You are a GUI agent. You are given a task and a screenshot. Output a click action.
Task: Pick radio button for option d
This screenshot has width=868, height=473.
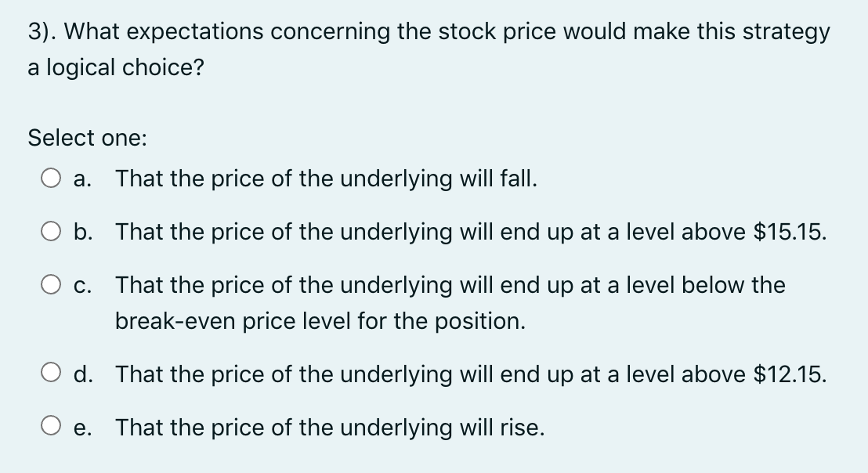(x=51, y=373)
